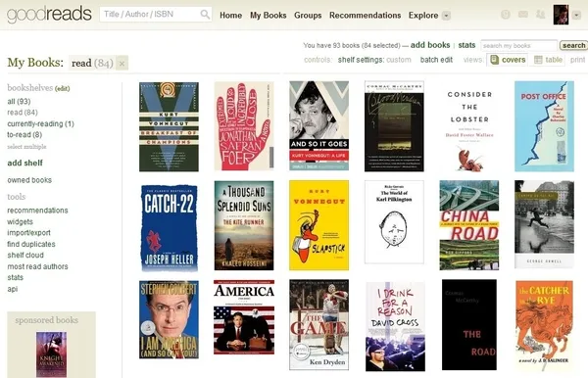Click the add shelf link
Screen dimensions: 588x378
25,163
